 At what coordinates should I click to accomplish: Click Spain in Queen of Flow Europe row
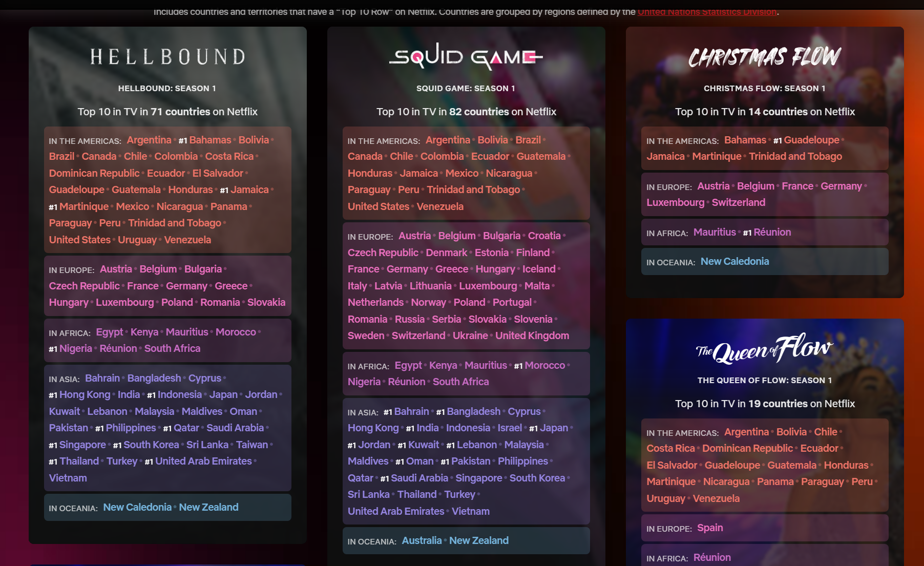pos(710,528)
